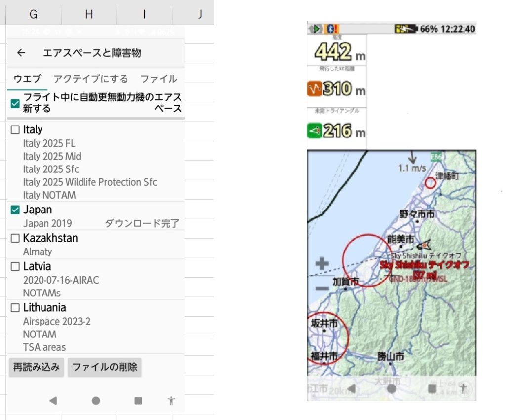Disable the auto-update during flight checkbox

coord(15,103)
